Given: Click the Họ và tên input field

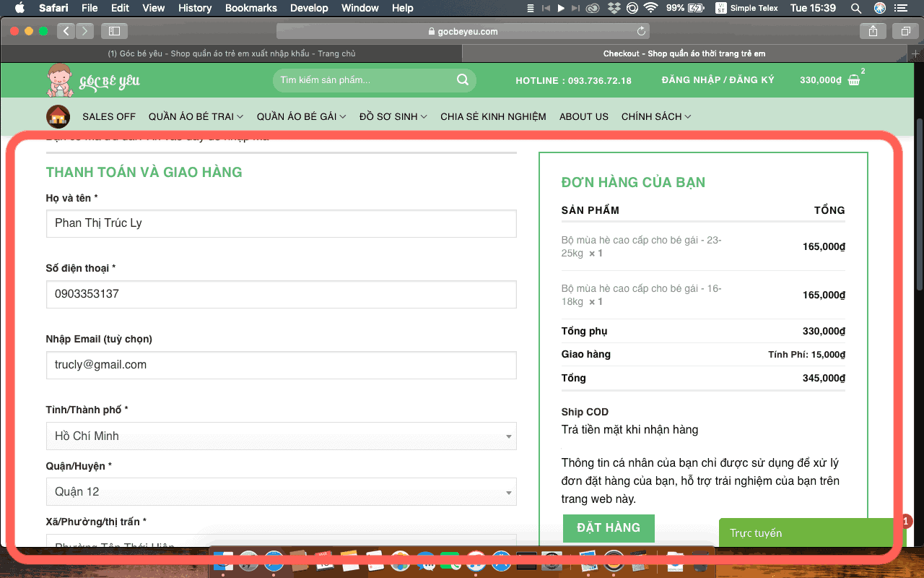Looking at the screenshot, I should (x=281, y=223).
